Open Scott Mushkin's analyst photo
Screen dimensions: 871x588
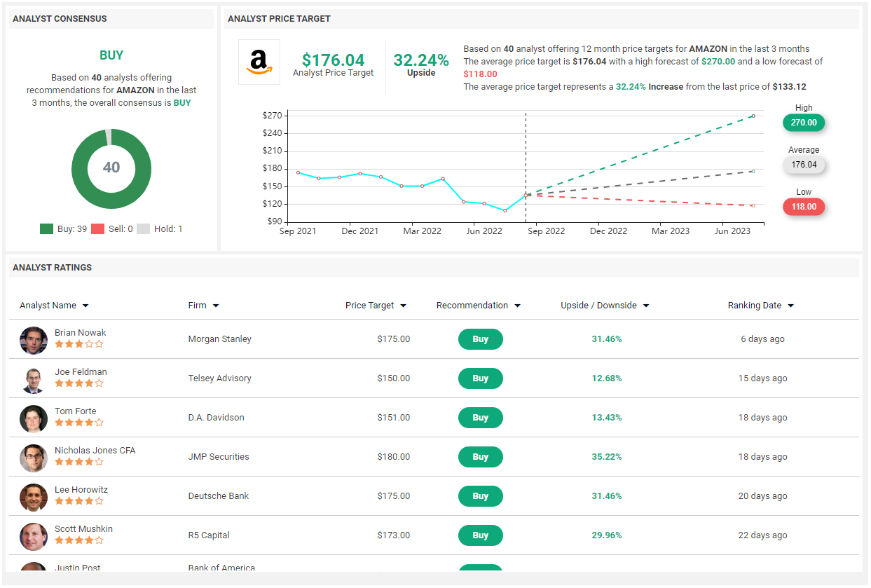34,536
